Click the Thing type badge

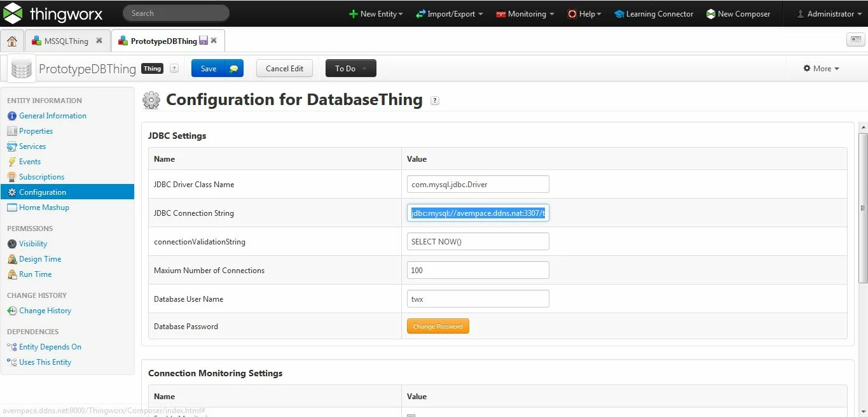click(153, 69)
